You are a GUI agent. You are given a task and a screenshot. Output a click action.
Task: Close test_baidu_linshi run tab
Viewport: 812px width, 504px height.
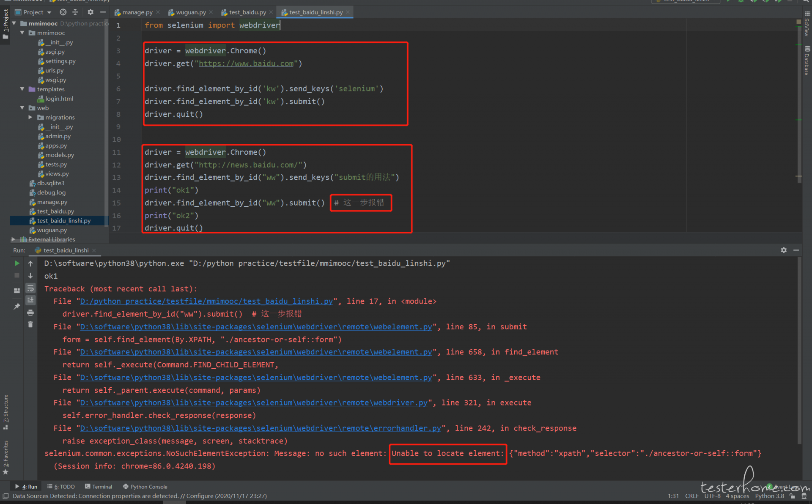pyautogui.click(x=94, y=250)
